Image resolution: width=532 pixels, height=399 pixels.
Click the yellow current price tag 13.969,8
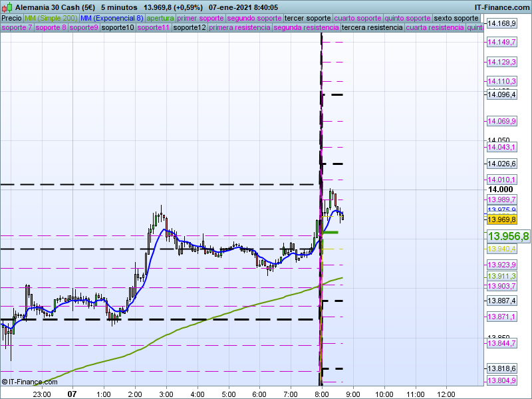point(502,219)
